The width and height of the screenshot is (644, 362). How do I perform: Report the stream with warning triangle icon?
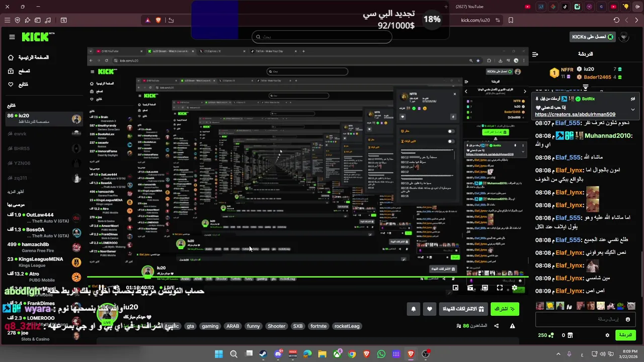coord(512,326)
